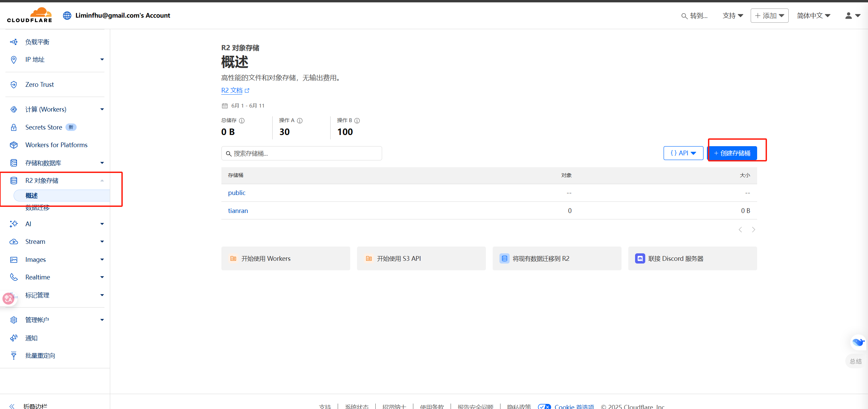Open the user account profile icon
The height and width of the screenshot is (409, 868).
(x=848, y=16)
